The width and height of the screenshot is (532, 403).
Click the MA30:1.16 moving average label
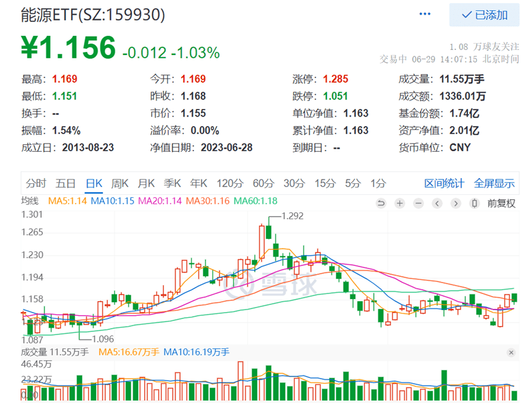(207, 201)
